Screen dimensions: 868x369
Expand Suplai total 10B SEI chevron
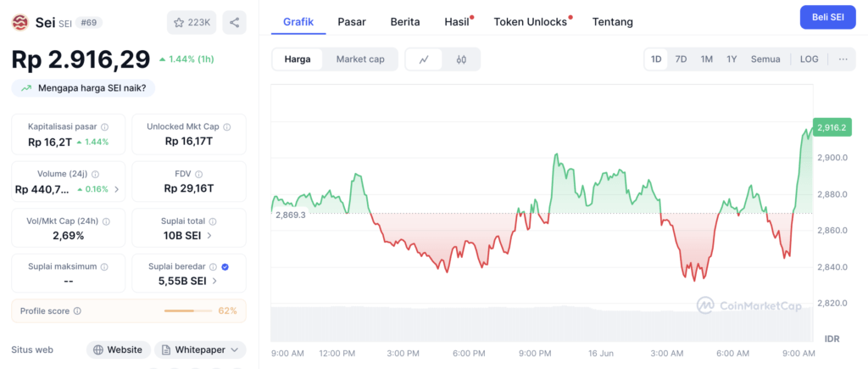209,236
